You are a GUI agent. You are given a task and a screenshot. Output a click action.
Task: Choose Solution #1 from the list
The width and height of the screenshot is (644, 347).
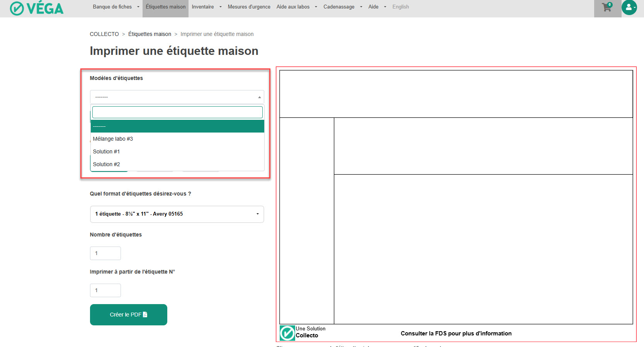coord(106,151)
